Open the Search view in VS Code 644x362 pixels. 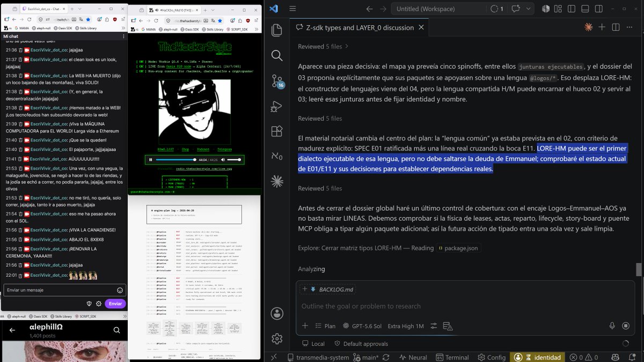[x=277, y=55]
